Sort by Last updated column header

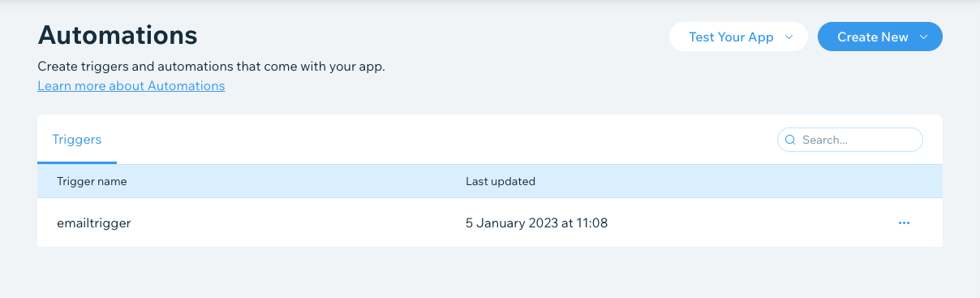(501, 181)
